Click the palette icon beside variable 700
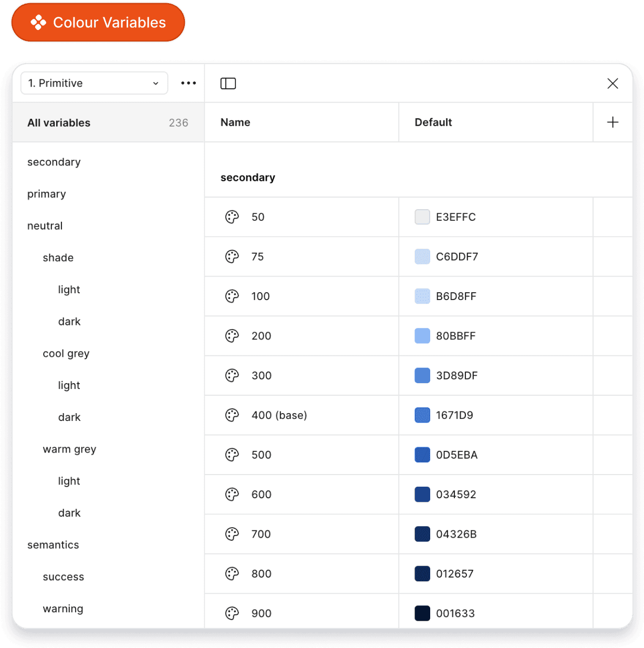 click(x=232, y=534)
